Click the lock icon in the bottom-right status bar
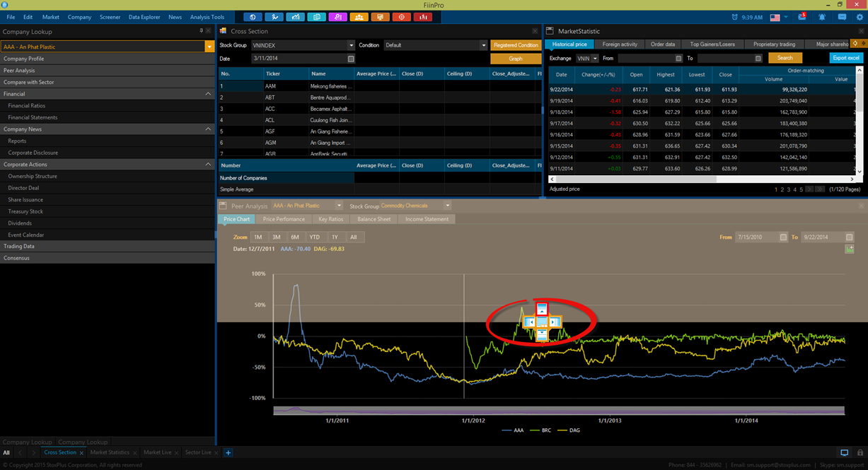This screenshot has width=868, height=470. pyautogui.click(x=860, y=452)
